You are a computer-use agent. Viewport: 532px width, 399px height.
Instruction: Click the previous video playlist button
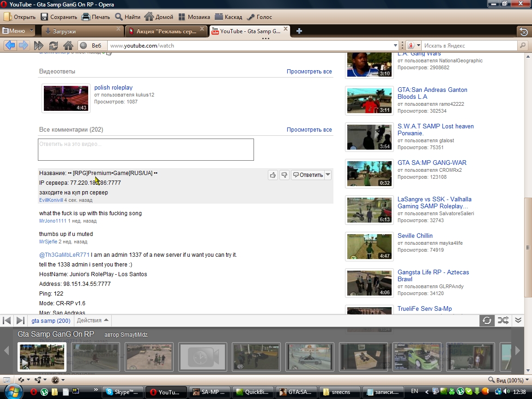tap(6, 320)
